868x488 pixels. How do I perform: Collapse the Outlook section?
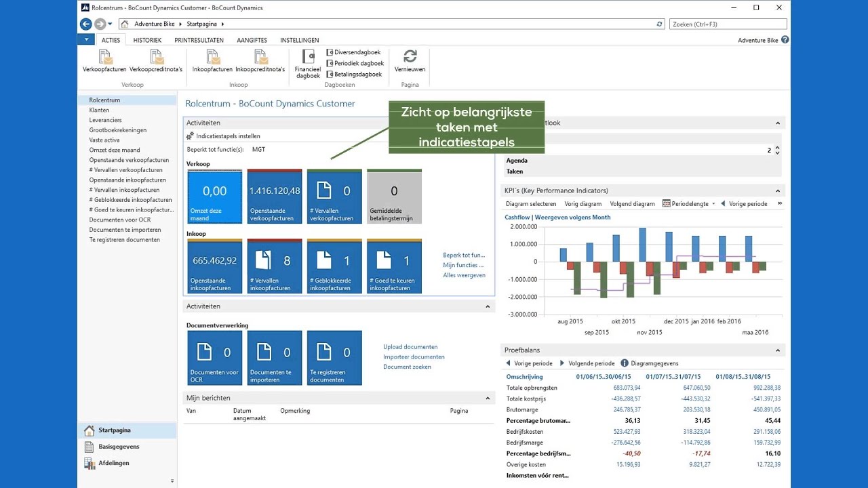778,123
